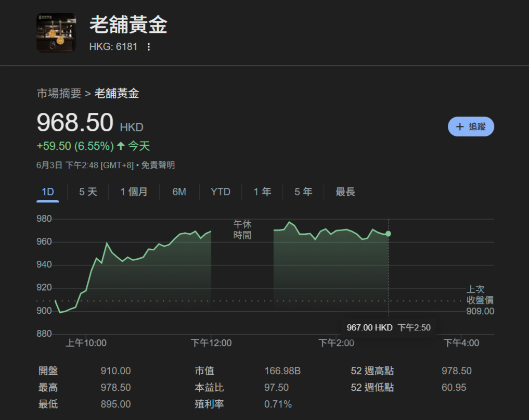Show the 最長 maximum chart range

click(x=345, y=192)
